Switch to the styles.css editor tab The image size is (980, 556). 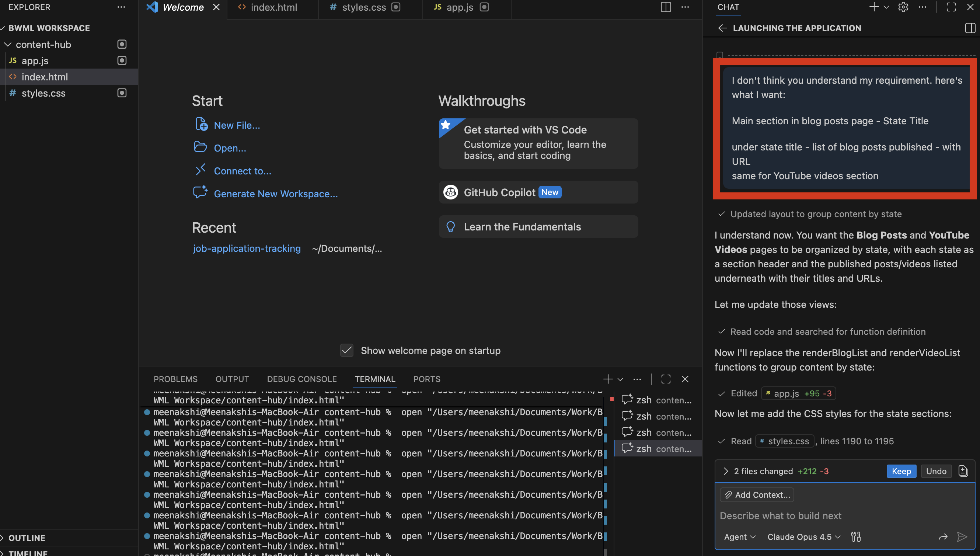[x=364, y=7]
